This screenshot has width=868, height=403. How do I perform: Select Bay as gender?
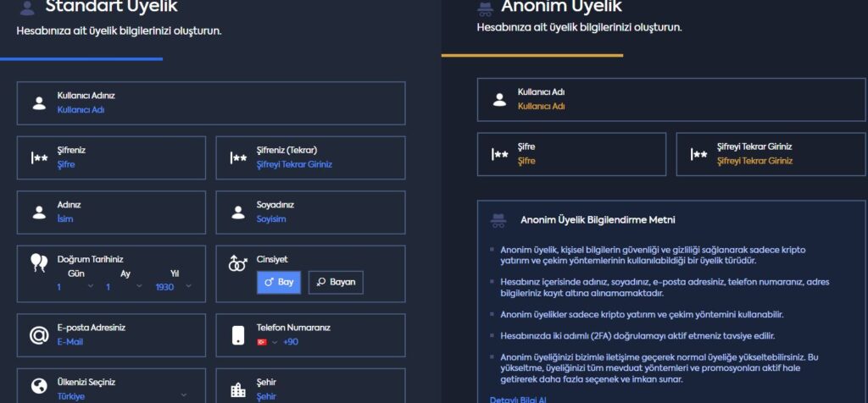click(279, 282)
